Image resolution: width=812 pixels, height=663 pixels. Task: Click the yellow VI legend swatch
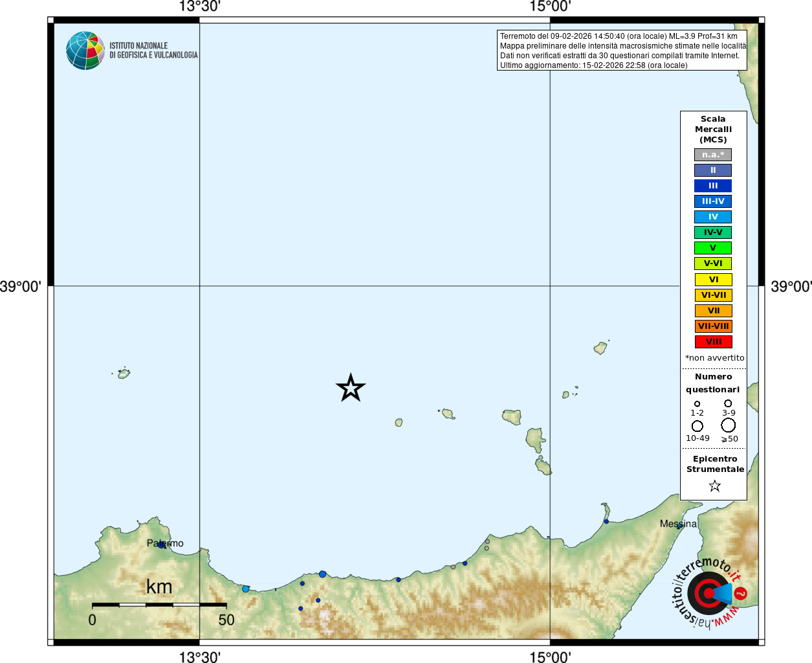[x=714, y=280]
